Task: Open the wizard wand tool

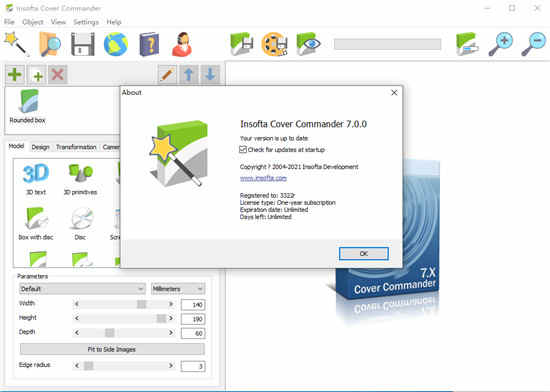Action: click(x=16, y=44)
